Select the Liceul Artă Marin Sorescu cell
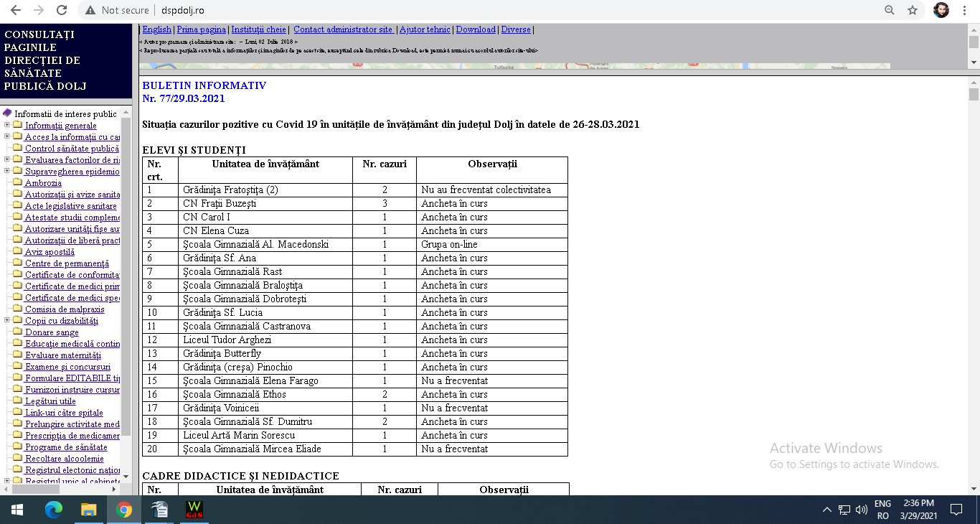980x524 pixels. [265, 435]
